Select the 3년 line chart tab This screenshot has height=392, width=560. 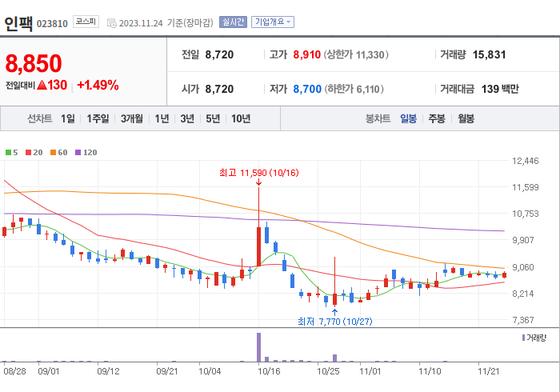(187, 118)
